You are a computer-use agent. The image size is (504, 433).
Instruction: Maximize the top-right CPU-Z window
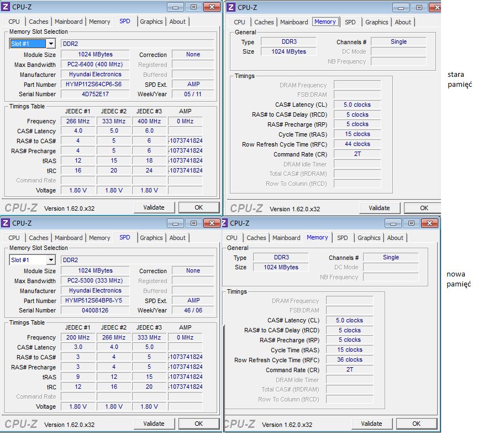[x=419, y=7]
